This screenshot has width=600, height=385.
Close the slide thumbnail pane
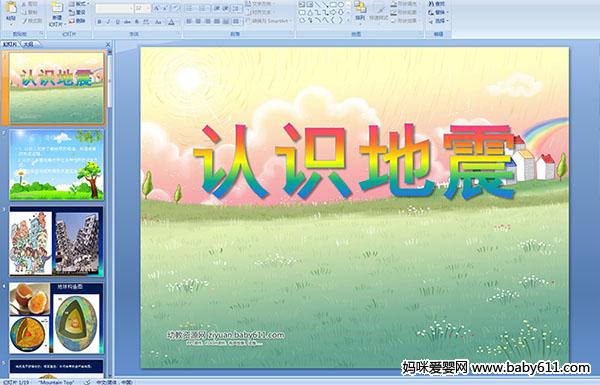coord(108,44)
